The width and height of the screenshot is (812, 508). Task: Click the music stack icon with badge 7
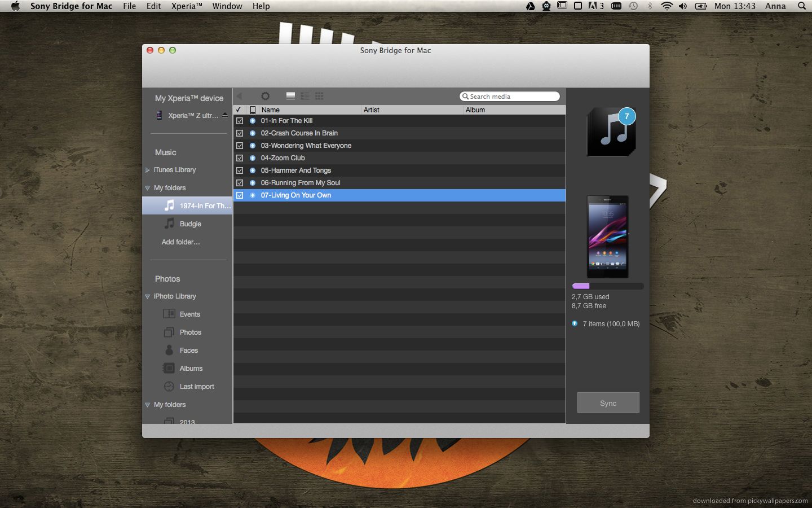click(x=611, y=132)
